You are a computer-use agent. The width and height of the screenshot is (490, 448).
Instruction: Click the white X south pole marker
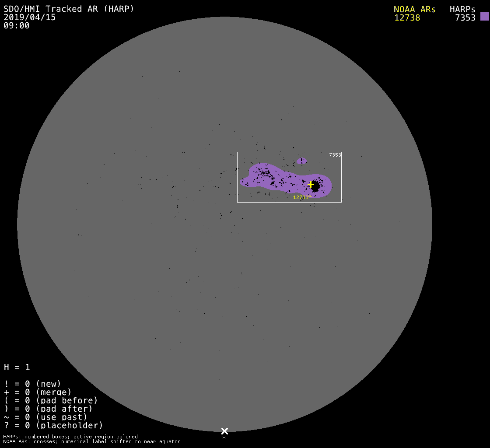pyautogui.click(x=224, y=431)
